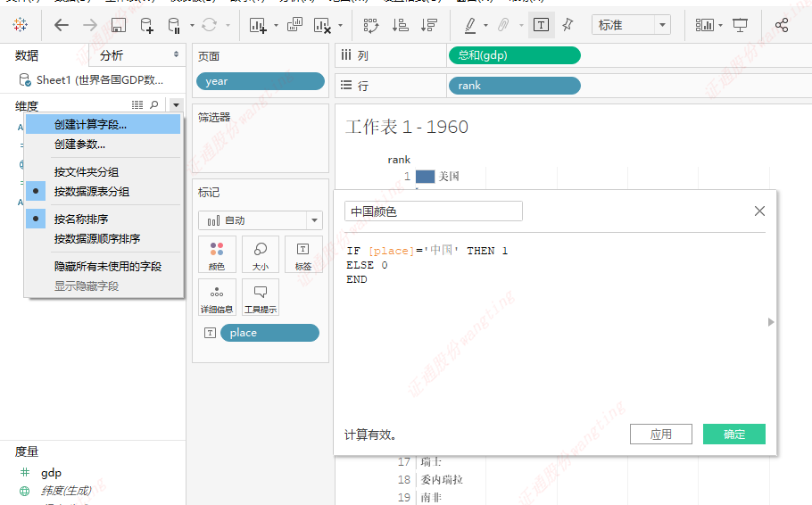Close the calculated field dialog
The width and height of the screenshot is (812, 505).
click(x=759, y=211)
